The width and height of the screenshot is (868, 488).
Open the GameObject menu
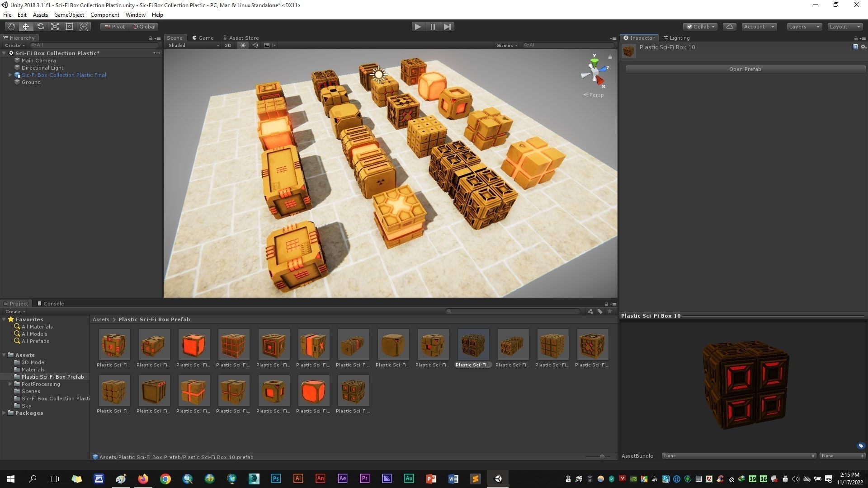coord(69,15)
